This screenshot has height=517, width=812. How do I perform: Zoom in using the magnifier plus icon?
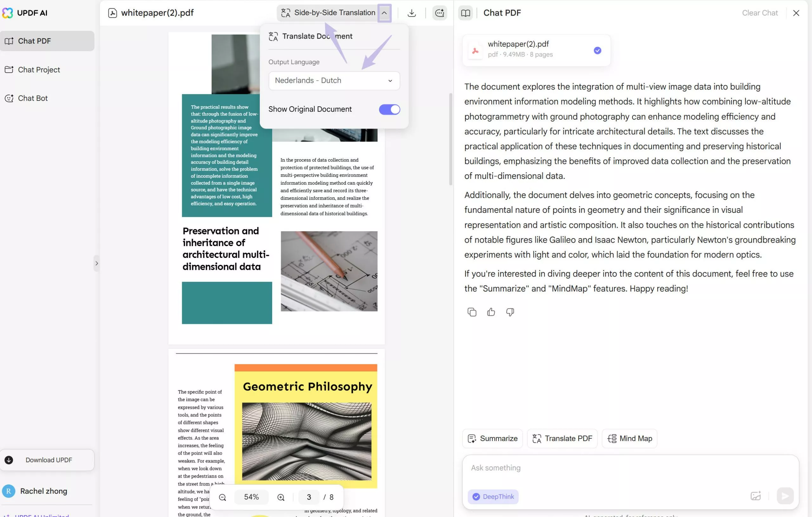point(281,497)
